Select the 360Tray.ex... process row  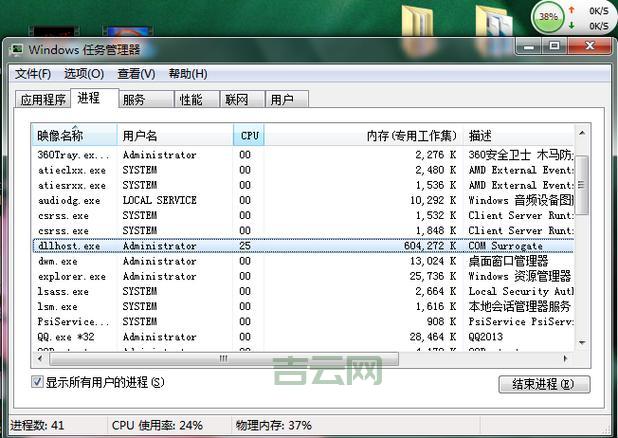[303, 155]
